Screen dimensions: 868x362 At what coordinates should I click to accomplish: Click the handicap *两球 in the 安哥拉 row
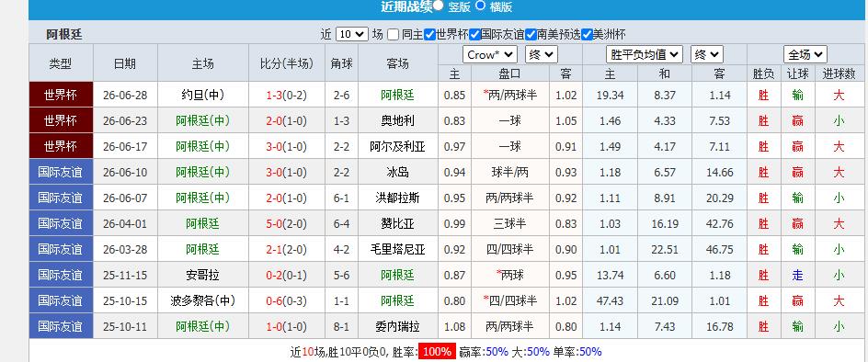509,275
